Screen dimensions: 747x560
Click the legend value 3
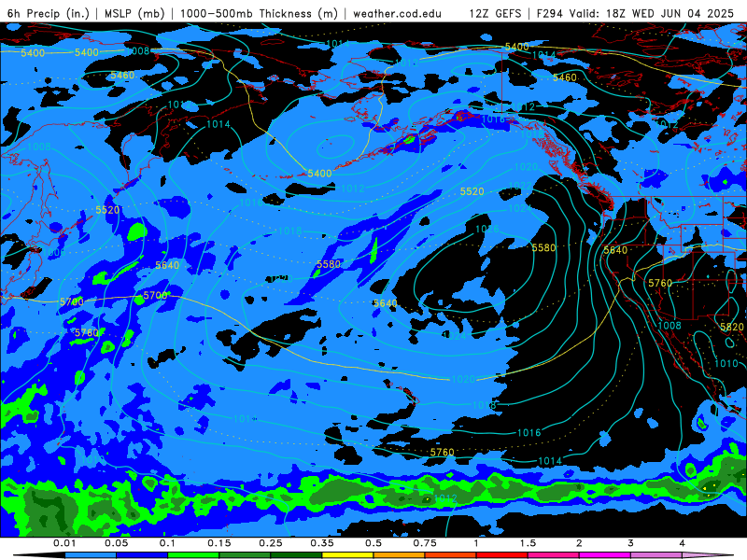click(630, 543)
